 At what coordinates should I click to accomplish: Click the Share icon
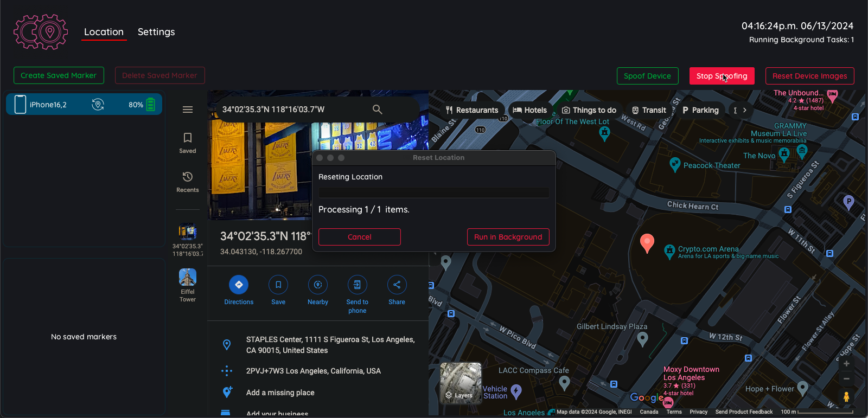(x=397, y=285)
